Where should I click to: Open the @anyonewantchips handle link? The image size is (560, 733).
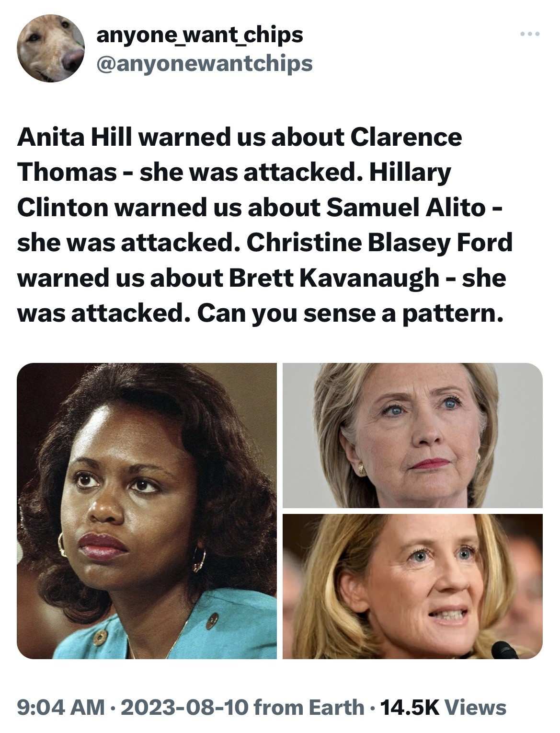pyautogui.click(x=205, y=63)
